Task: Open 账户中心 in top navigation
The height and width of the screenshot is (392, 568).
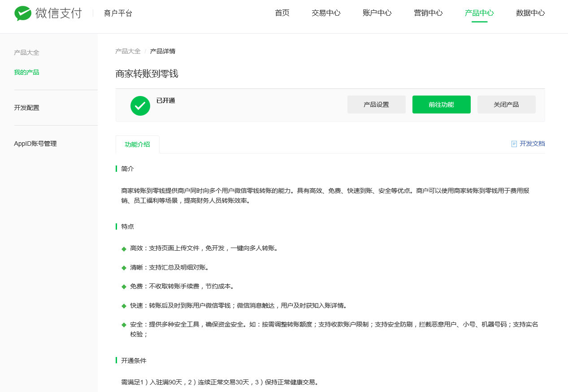Action: click(x=377, y=13)
